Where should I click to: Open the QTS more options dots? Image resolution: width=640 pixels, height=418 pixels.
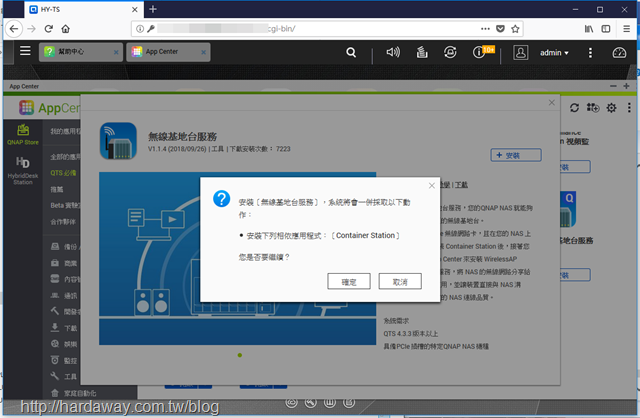(x=590, y=53)
